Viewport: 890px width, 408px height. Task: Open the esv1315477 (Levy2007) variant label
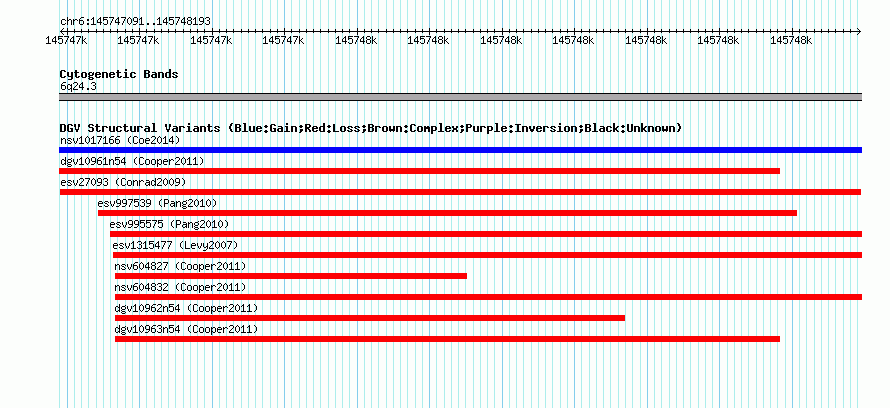pyautogui.click(x=175, y=245)
